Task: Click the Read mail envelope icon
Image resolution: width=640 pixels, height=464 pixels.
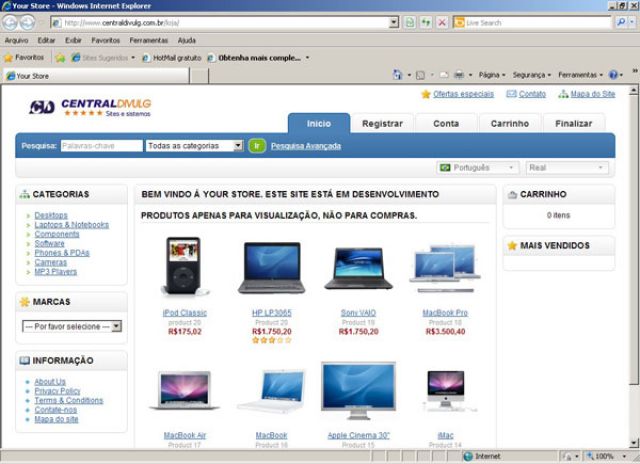Action: tap(444, 75)
